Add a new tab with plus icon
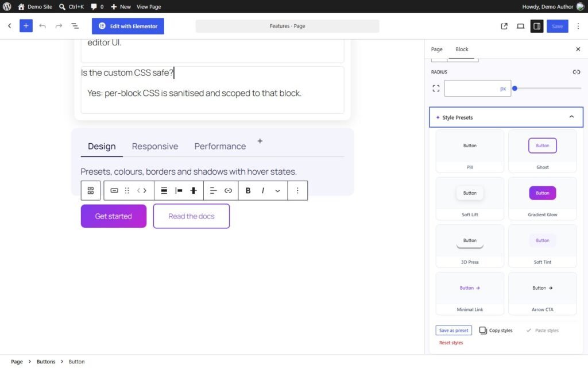This screenshot has height=368, width=588. point(260,141)
